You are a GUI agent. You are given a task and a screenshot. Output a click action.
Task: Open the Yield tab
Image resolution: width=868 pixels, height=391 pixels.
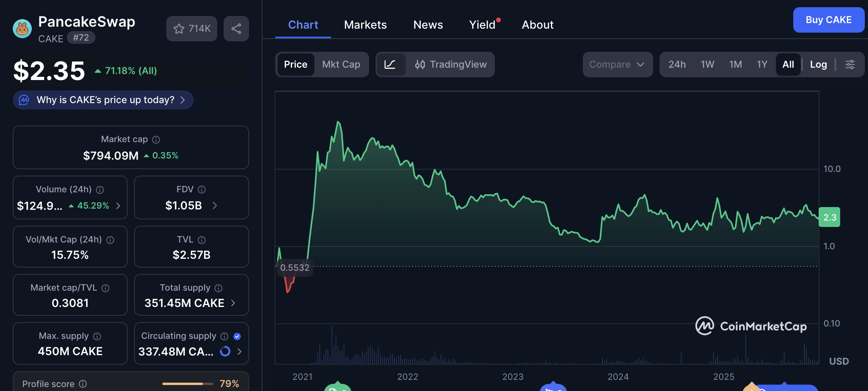[482, 24]
